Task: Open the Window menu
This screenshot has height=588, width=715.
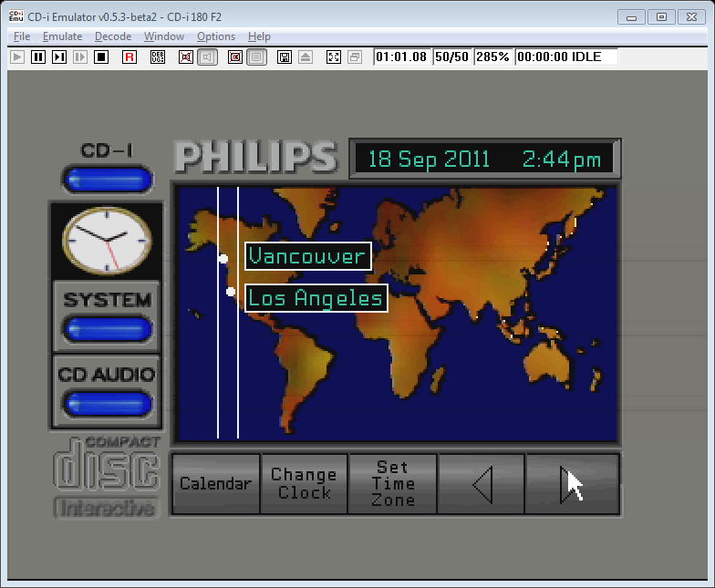Action: tap(164, 36)
